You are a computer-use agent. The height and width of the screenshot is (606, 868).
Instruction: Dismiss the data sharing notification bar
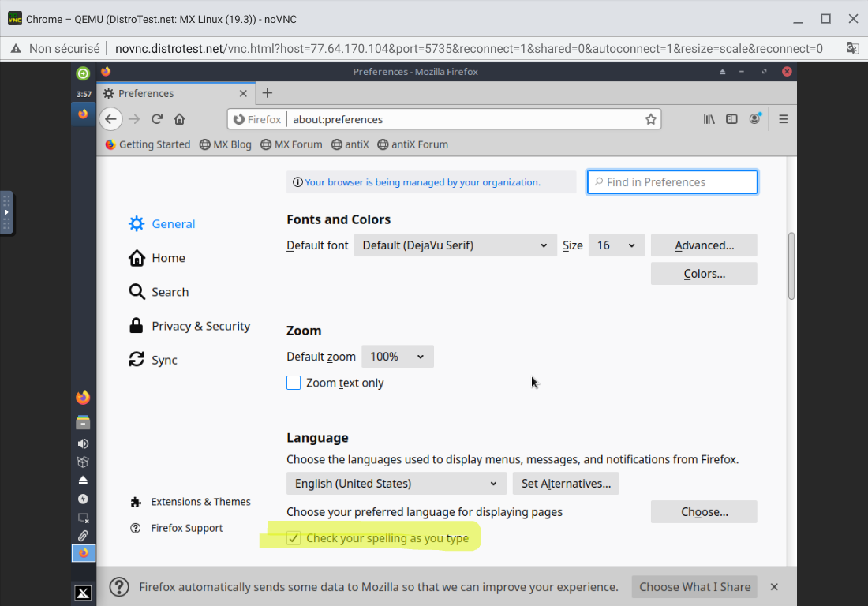tap(774, 586)
